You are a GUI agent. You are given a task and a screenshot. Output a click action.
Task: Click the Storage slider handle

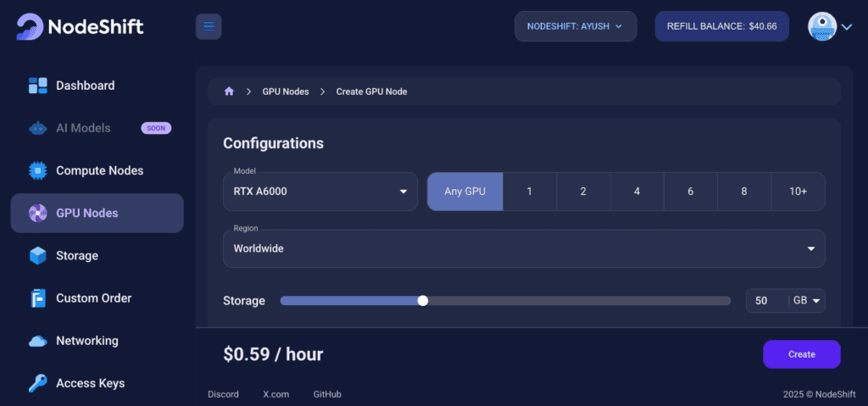click(x=423, y=301)
